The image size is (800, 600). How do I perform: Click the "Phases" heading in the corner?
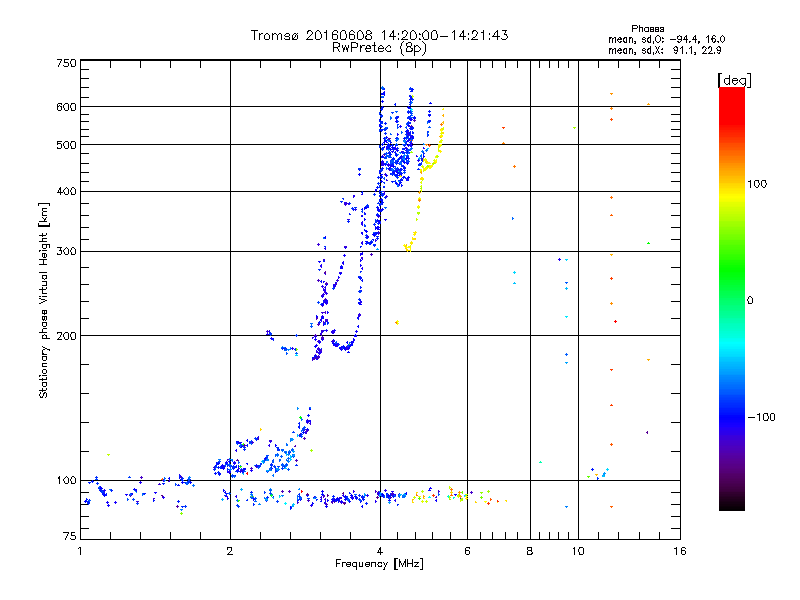pyautogui.click(x=647, y=29)
